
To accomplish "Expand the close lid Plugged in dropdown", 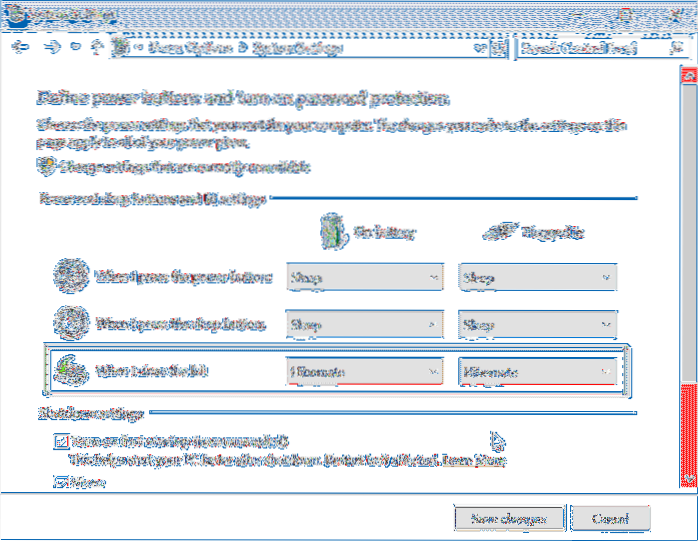I will click(537, 371).
